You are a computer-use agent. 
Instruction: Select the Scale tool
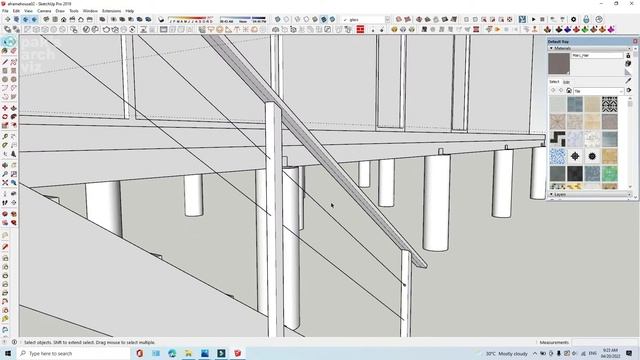click(5, 125)
